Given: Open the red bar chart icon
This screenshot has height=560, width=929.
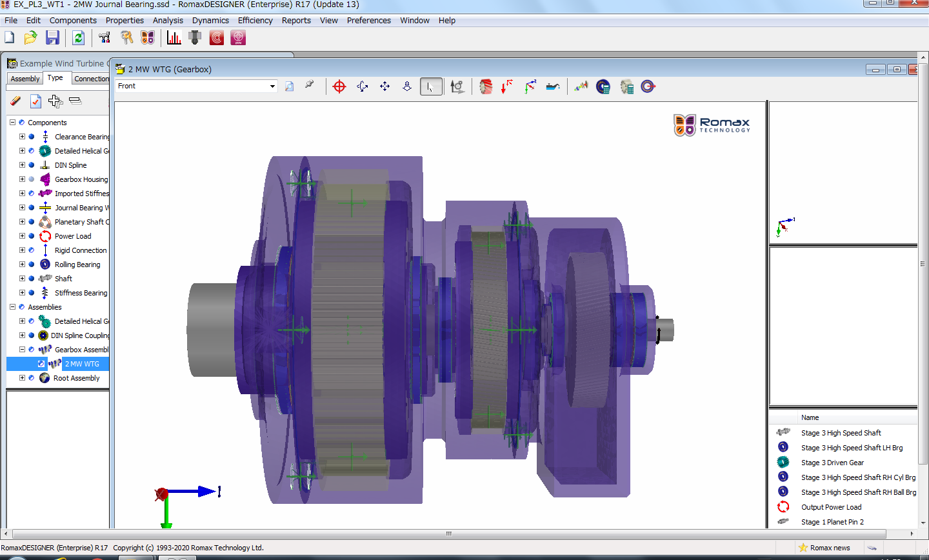Looking at the screenshot, I should [x=174, y=38].
